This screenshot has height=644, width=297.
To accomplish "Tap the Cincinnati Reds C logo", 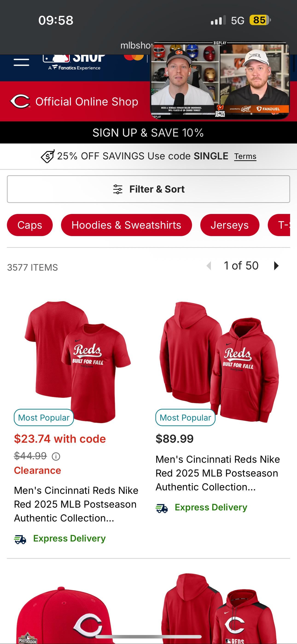I will 20,101.
